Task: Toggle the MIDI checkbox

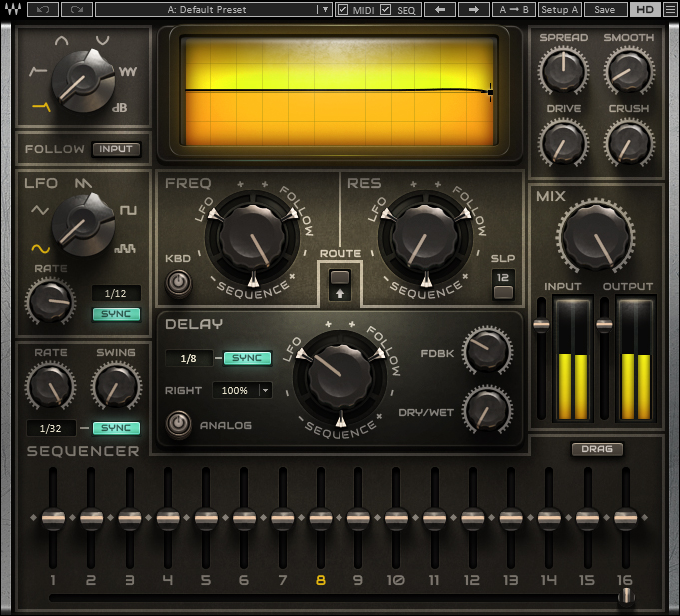Action: point(342,9)
